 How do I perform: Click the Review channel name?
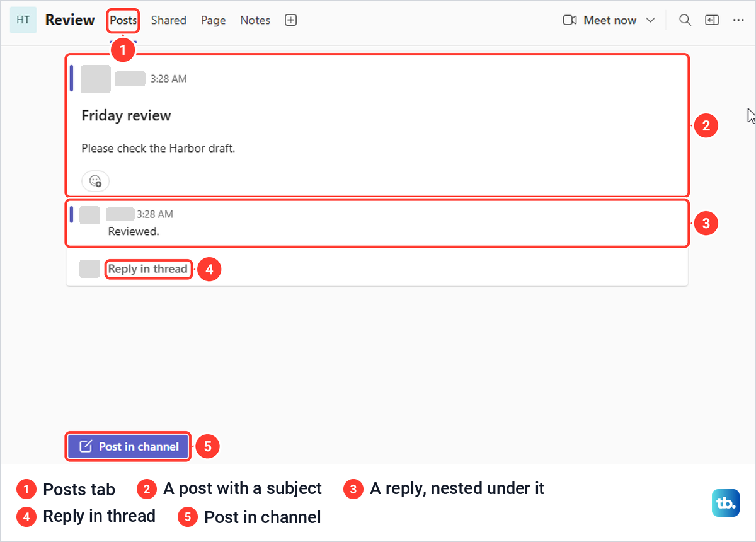tap(70, 20)
